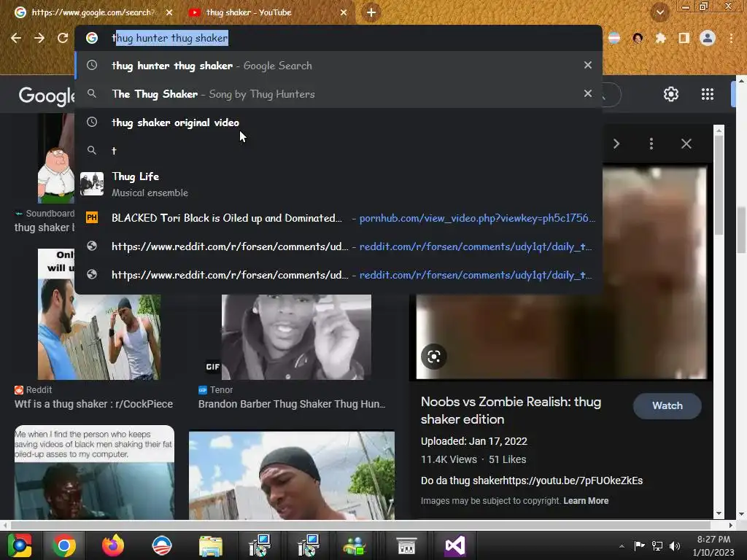Search image with Google Lens icon
The image size is (747, 560).
(433, 356)
